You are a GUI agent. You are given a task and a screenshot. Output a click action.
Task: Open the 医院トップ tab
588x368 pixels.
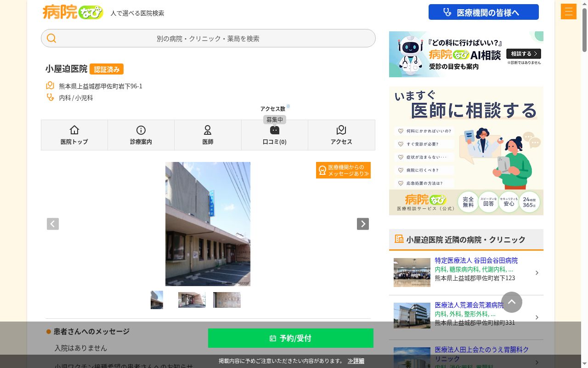click(x=74, y=135)
